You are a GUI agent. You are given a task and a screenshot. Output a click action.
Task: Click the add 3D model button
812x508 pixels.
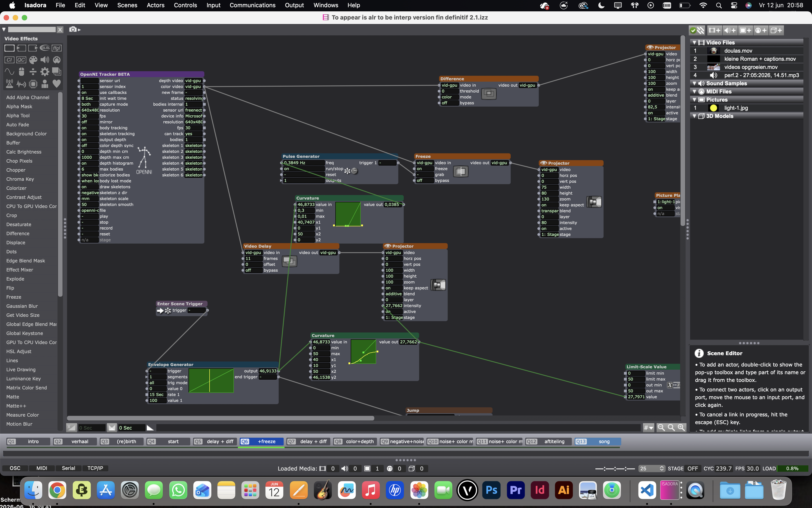(x=776, y=30)
